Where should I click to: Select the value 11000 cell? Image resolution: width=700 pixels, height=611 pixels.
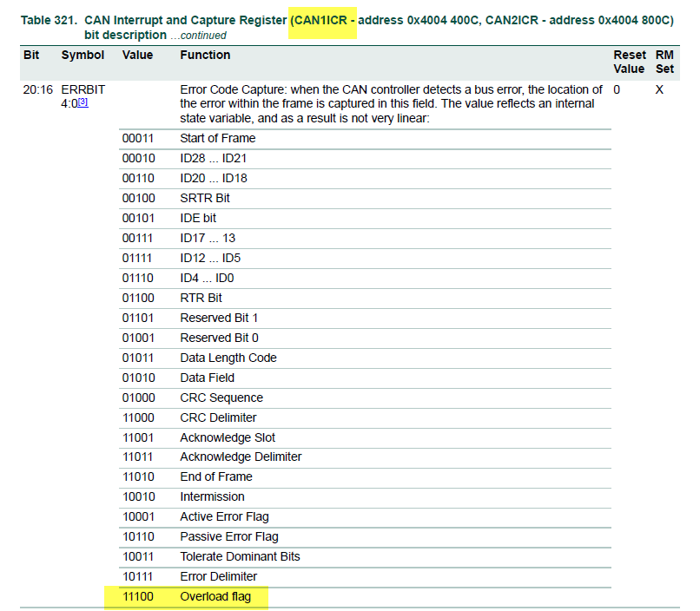pos(138,417)
